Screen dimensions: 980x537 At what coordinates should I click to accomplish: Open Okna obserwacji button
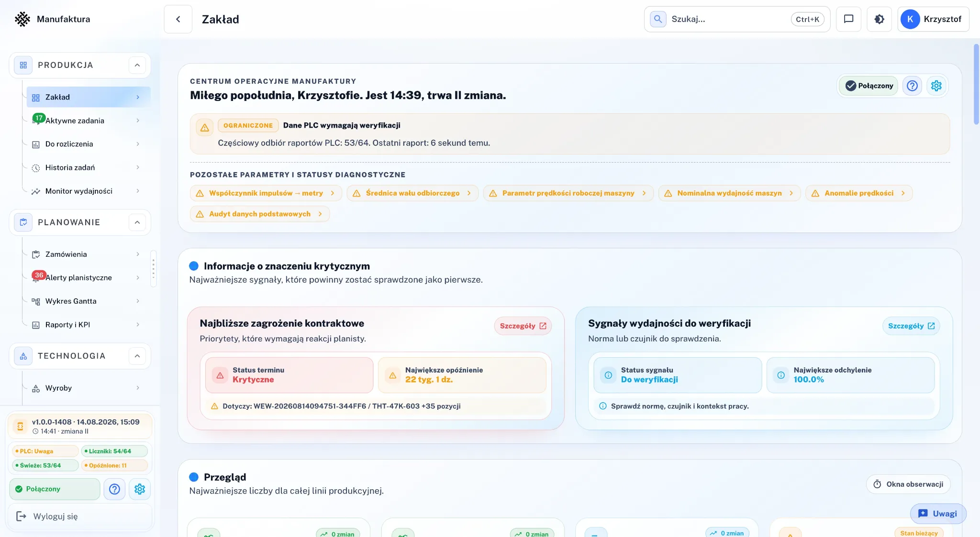point(908,484)
